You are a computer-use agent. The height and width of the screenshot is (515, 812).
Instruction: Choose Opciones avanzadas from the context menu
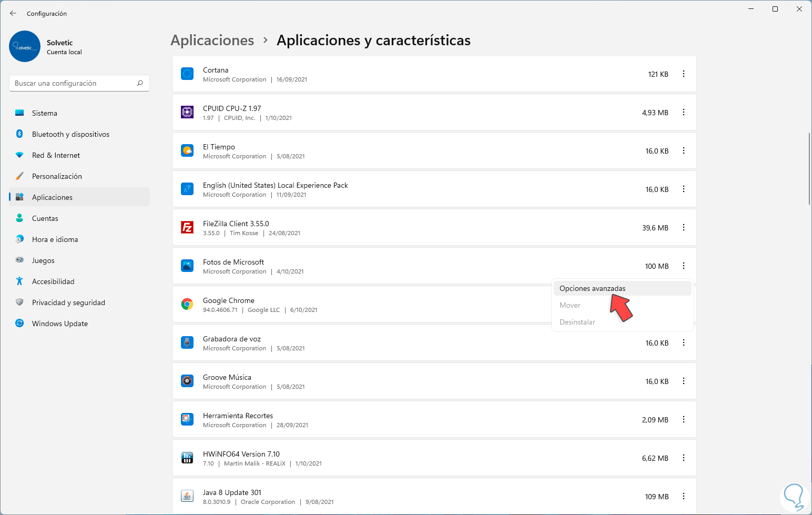(623, 288)
